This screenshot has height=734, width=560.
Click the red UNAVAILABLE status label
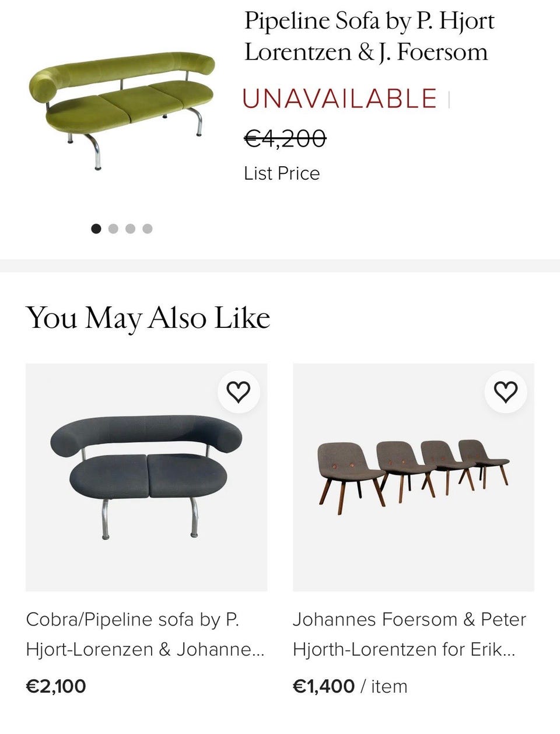coord(339,99)
